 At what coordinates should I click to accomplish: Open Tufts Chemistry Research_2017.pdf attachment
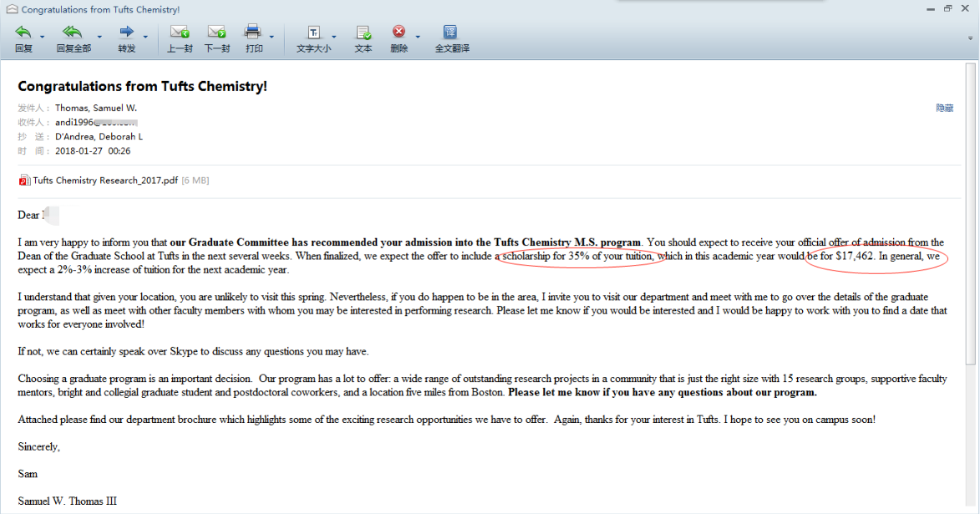[x=104, y=180]
